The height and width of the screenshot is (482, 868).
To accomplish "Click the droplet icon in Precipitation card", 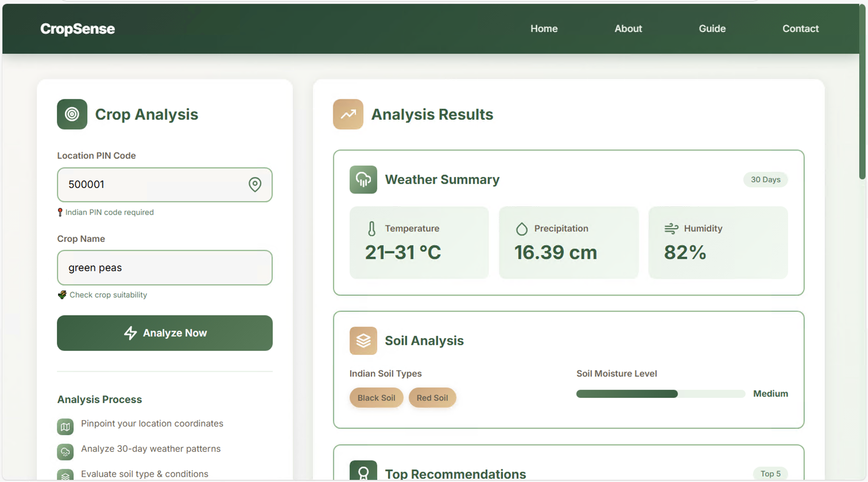I will (521, 229).
